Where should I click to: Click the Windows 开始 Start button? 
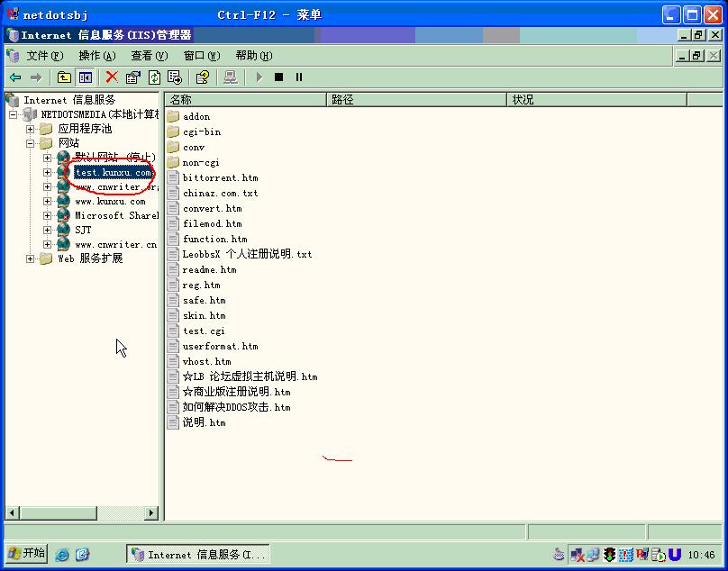(27, 553)
